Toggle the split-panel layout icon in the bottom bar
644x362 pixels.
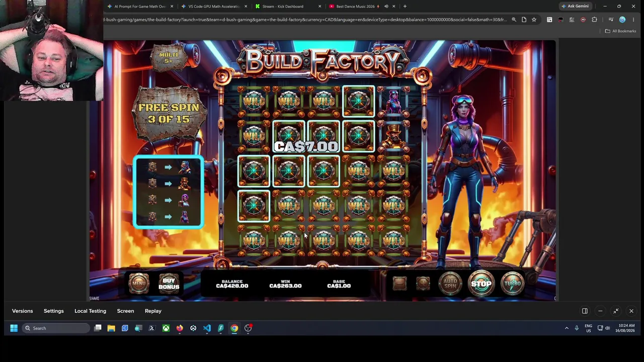[585, 311]
